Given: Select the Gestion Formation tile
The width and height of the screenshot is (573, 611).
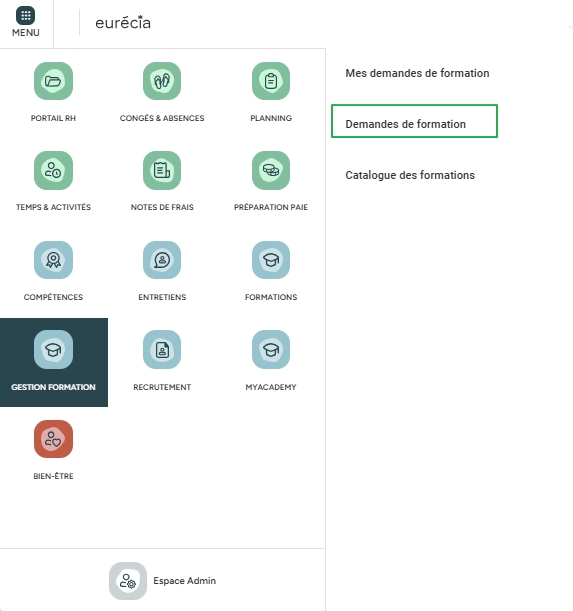Looking at the screenshot, I should (x=54, y=362).
